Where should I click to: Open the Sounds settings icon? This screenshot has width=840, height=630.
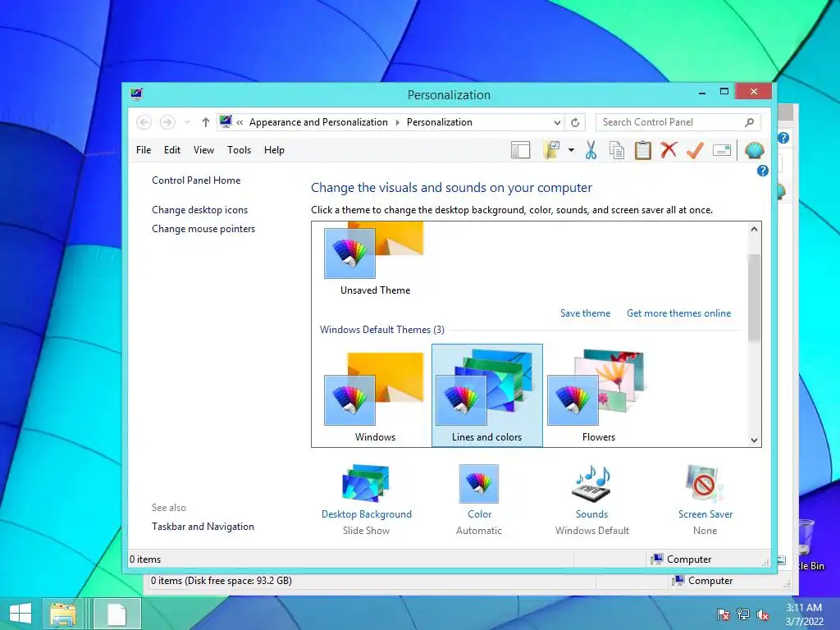coord(592,484)
